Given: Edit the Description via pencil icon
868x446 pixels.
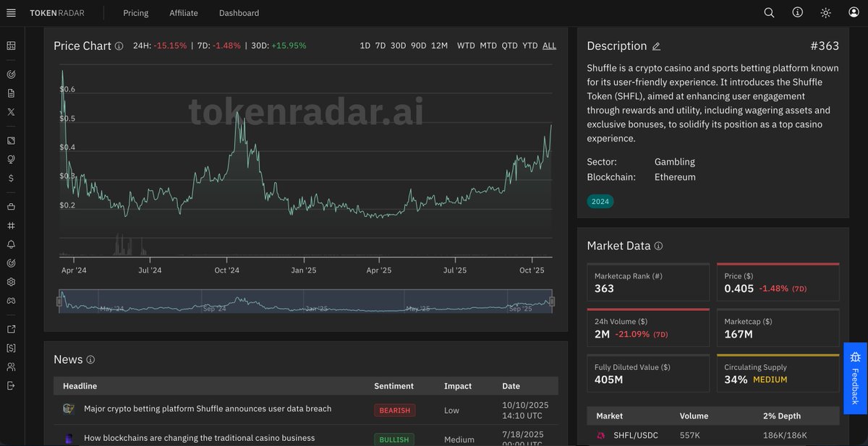Looking at the screenshot, I should (656, 46).
